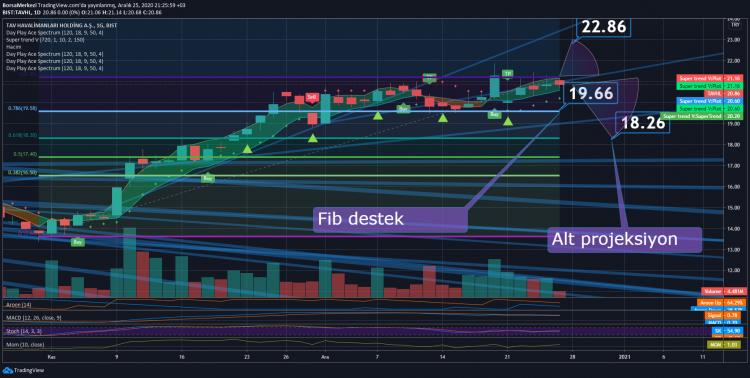Click the Buy label beside the 0.382 Fibonacci line

coord(208,178)
